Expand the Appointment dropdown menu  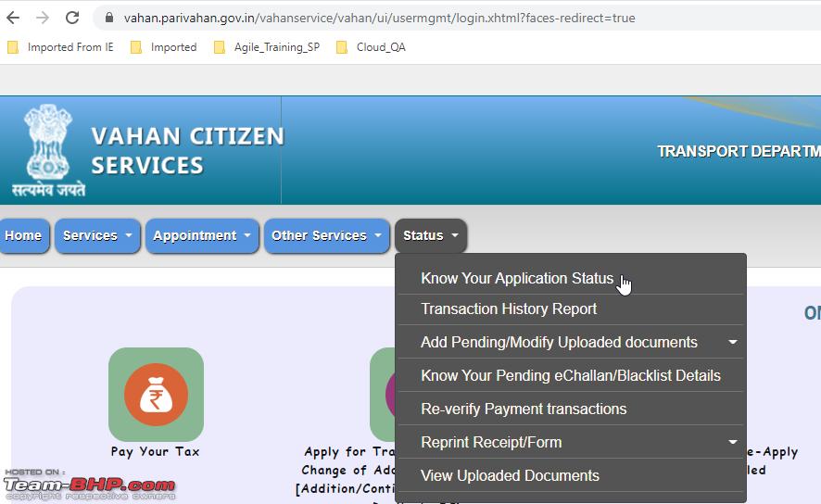(x=202, y=235)
